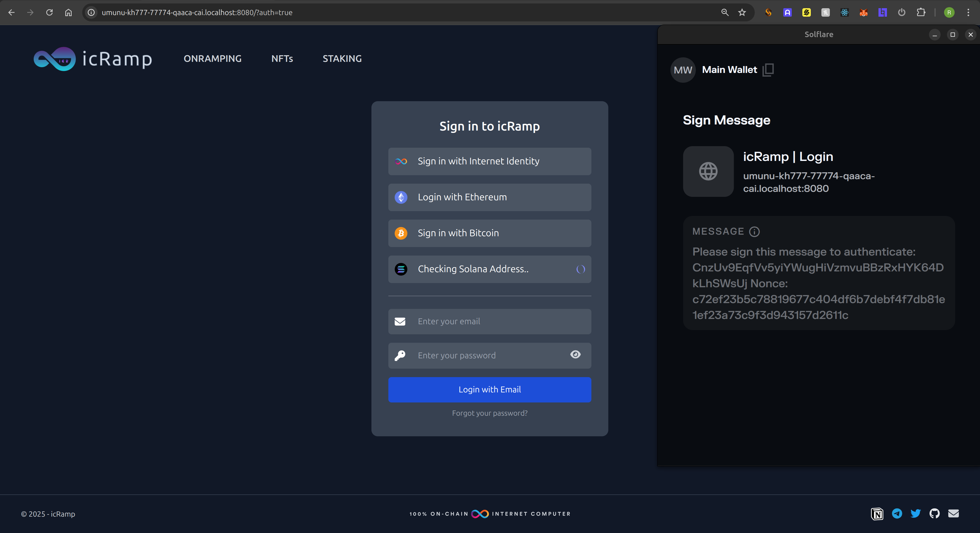The width and height of the screenshot is (980, 533).
Task: Open the GitHub link in footer
Action: (934, 514)
